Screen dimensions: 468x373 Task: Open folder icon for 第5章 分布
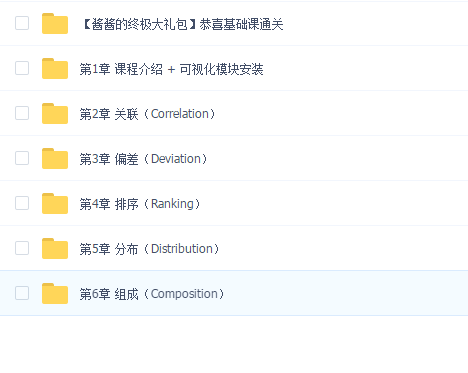[55, 249]
